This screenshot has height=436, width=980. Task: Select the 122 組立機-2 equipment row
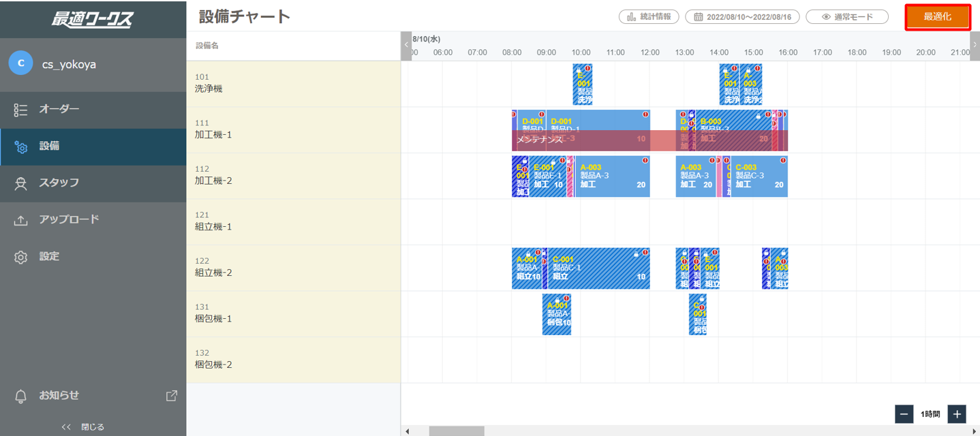[x=293, y=268]
